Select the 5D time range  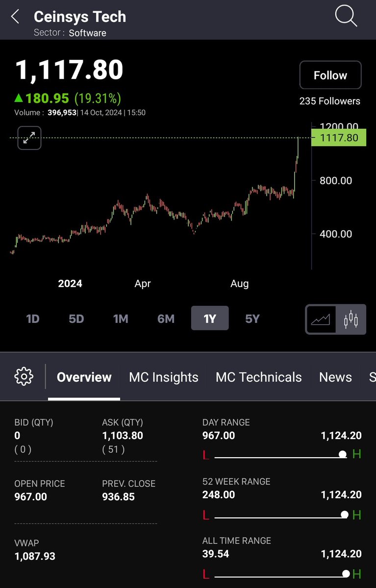click(x=76, y=319)
